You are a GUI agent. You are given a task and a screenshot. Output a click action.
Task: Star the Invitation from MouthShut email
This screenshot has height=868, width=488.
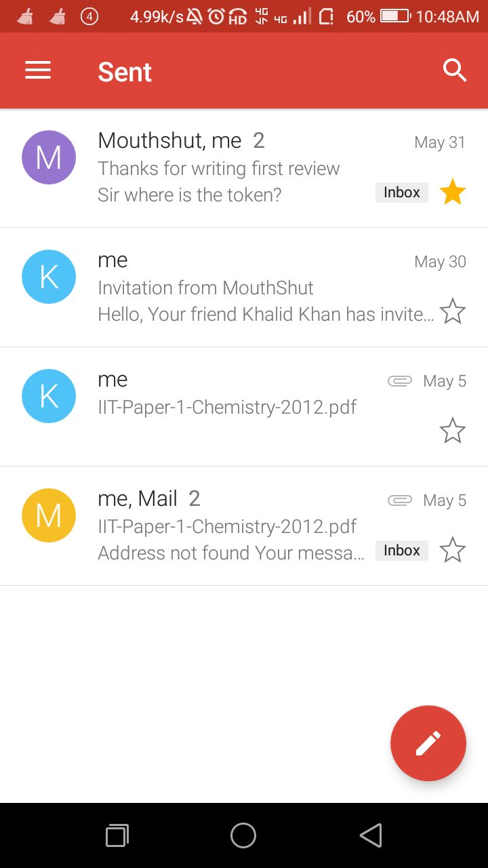pos(452,312)
